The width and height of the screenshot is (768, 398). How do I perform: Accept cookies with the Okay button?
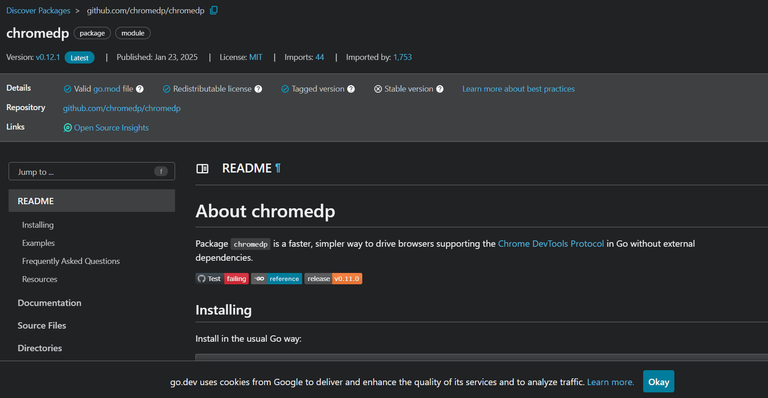click(658, 381)
